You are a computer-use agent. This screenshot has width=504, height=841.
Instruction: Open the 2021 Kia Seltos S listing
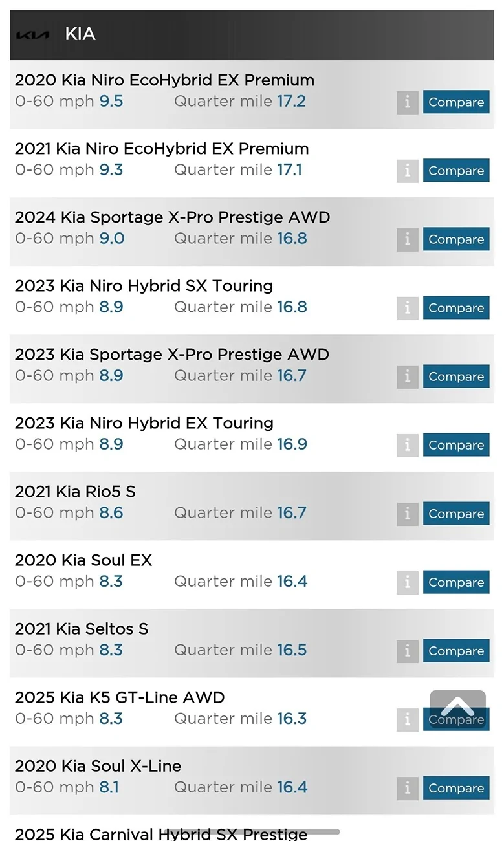82,629
